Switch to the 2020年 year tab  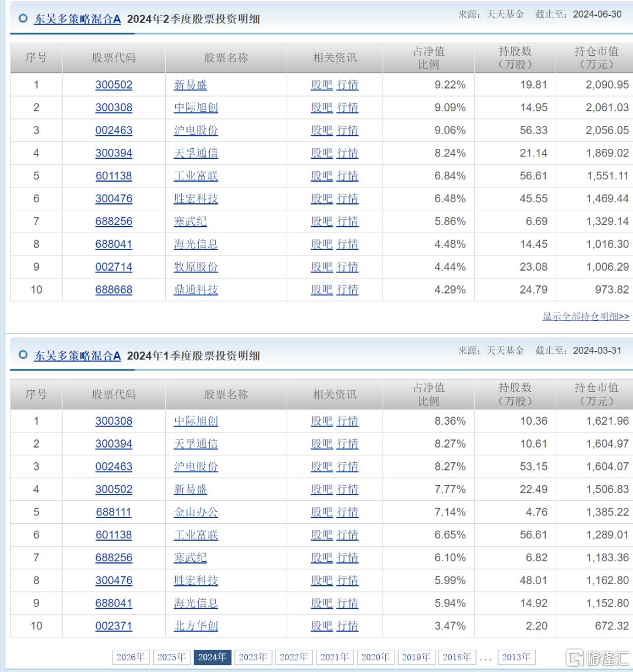375,657
